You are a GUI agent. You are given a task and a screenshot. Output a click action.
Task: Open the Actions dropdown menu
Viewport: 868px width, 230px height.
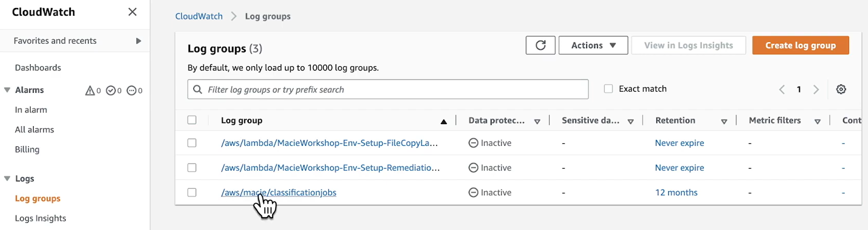[593, 45]
